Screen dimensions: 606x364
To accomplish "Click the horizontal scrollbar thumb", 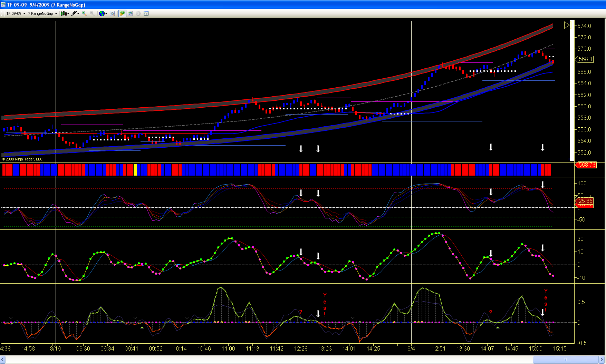I will coord(566,360).
